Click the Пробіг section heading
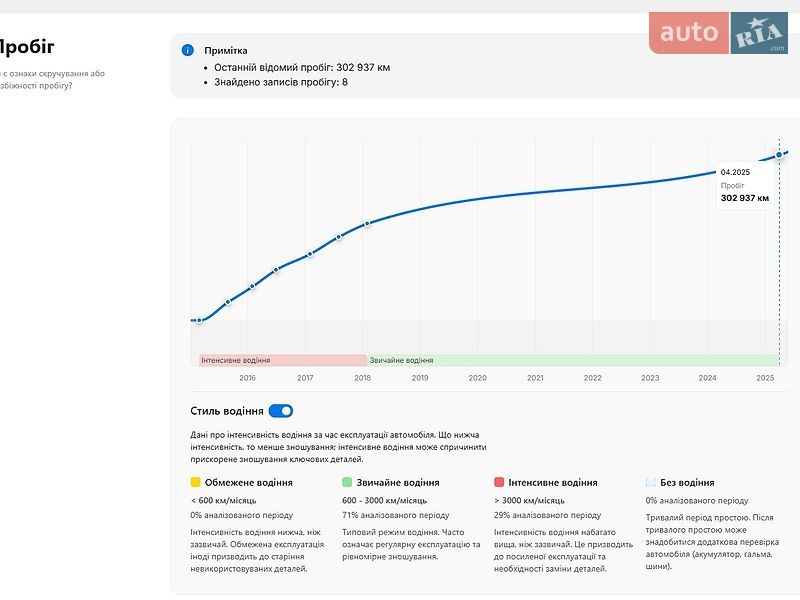Viewport: 800px width, 600px height. coord(26,46)
